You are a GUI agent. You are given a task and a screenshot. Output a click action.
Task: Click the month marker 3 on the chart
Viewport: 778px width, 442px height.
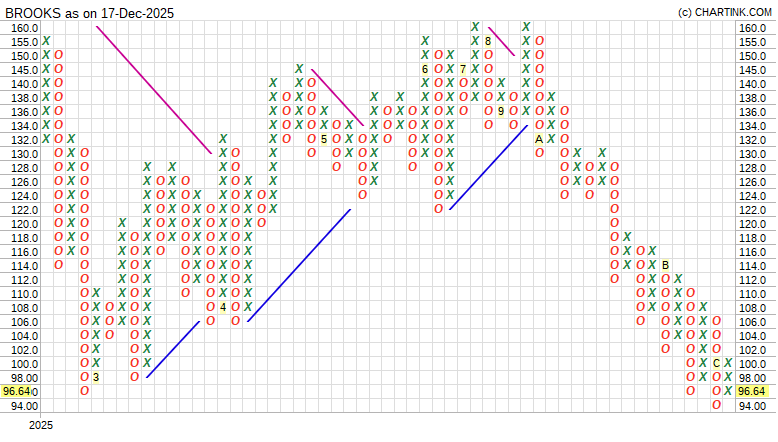point(96,377)
